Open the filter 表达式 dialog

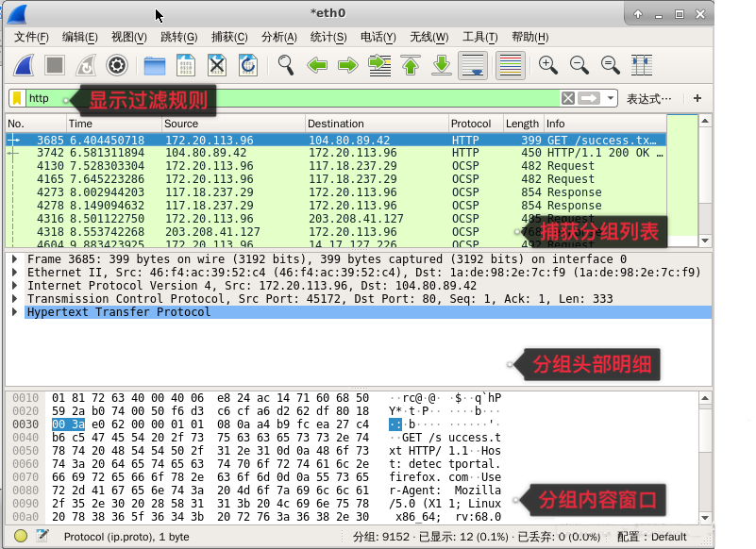point(649,98)
